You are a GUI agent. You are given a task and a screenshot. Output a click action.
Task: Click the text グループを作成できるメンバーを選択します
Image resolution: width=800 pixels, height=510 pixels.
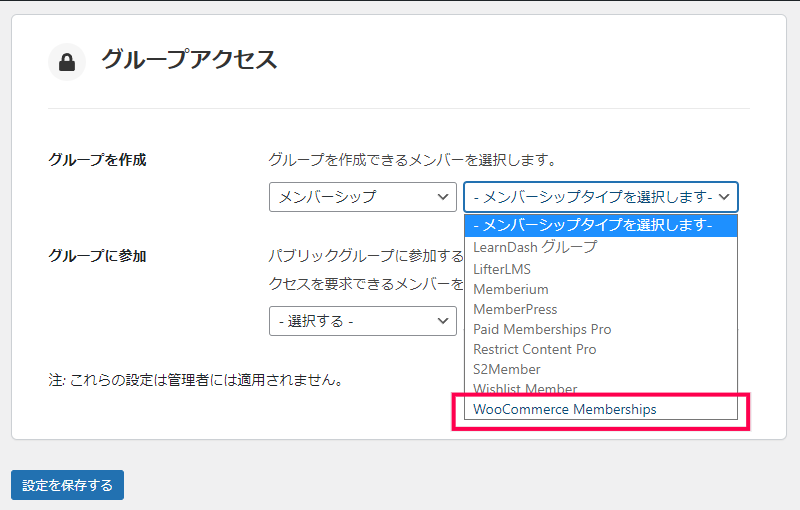[x=412, y=160]
